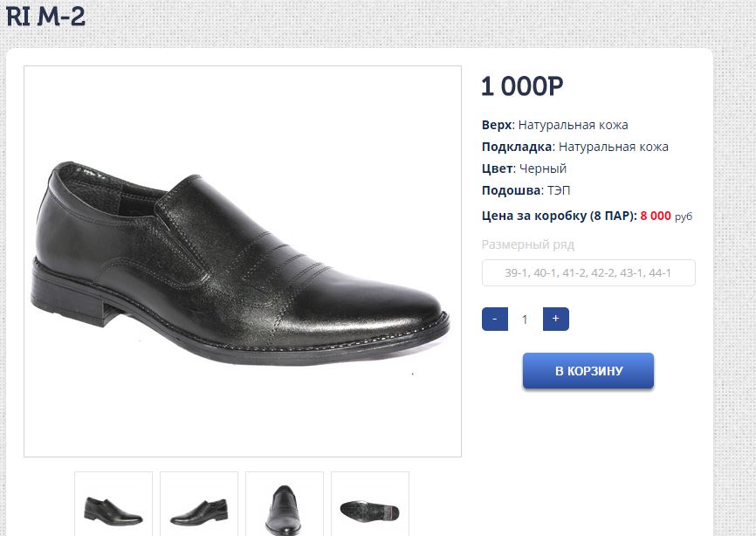Image resolution: width=756 pixels, height=536 pixels.
Task: Click the large main shoe photo
Action: 243,261
